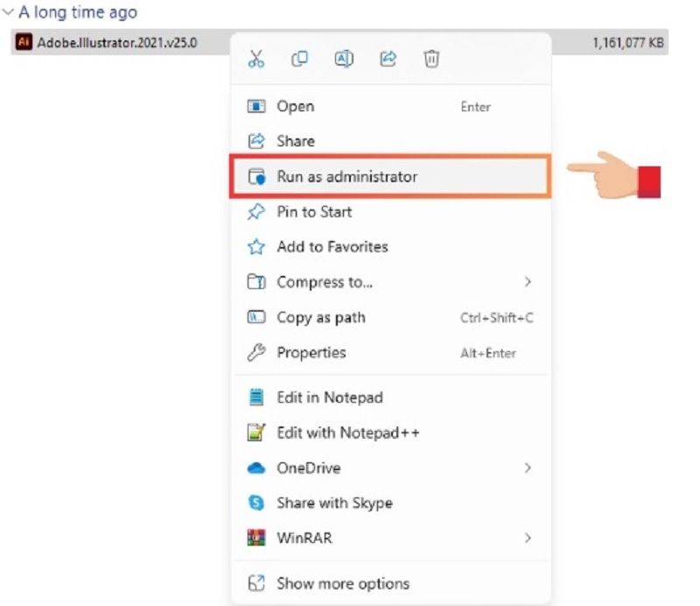This screenshot has width=700, height=606.
Task: Open Properties for the file
Action: coord(311,353)
